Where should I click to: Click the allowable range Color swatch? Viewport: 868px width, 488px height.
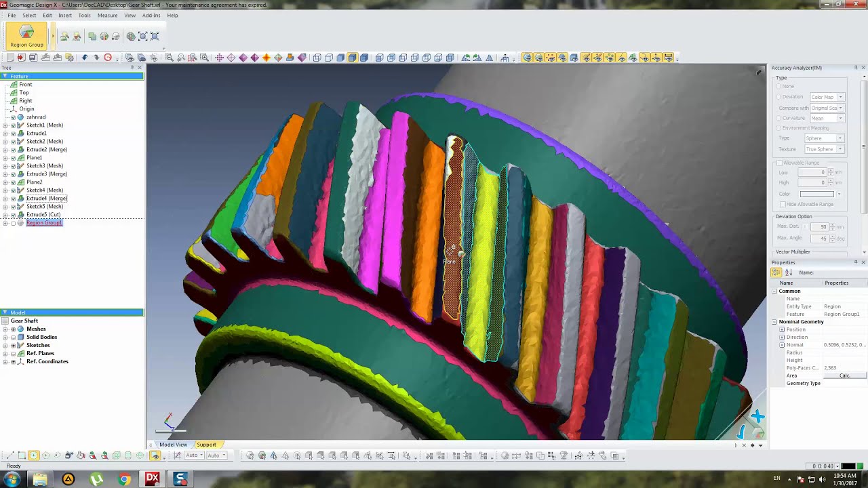click(817, 194)
